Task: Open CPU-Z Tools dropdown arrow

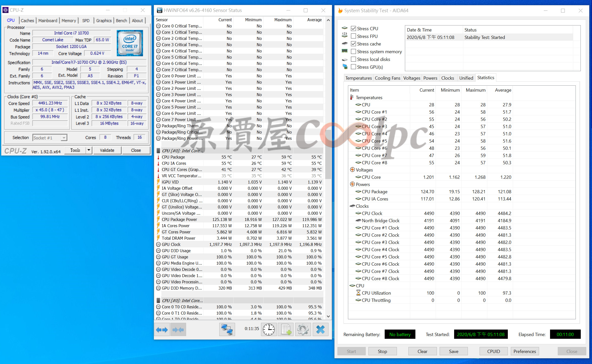Action: 89,150
